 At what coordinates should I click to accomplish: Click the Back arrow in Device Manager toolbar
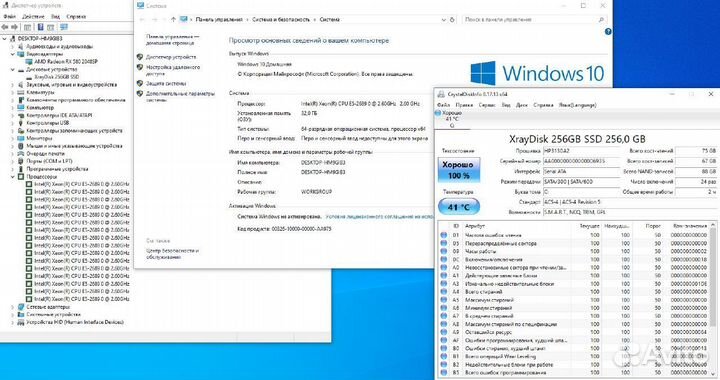click(x=5, y=27)
